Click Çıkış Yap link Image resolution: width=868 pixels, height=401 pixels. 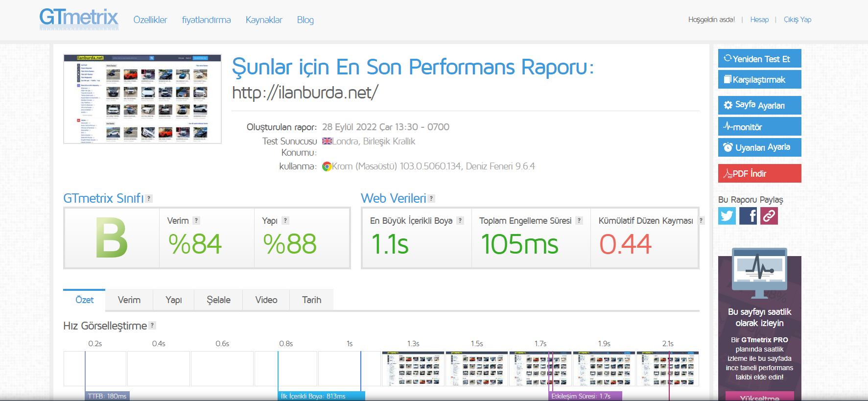click(798, 20)
